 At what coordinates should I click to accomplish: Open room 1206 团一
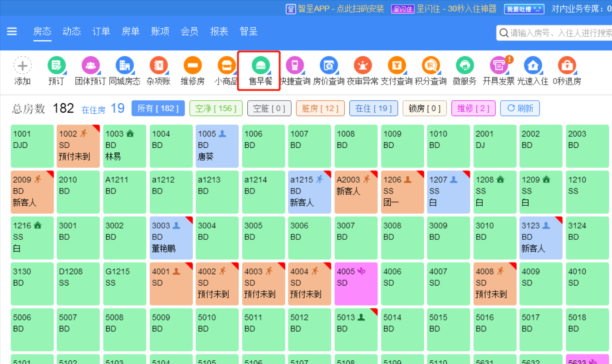coord(402,192)
